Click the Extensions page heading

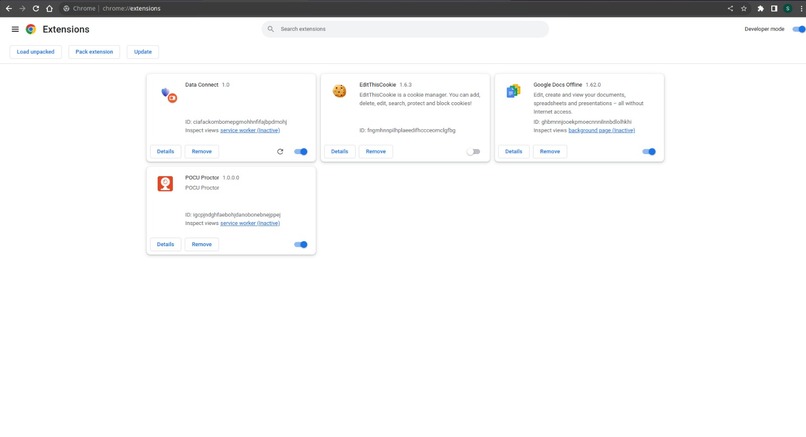[66, 29]
